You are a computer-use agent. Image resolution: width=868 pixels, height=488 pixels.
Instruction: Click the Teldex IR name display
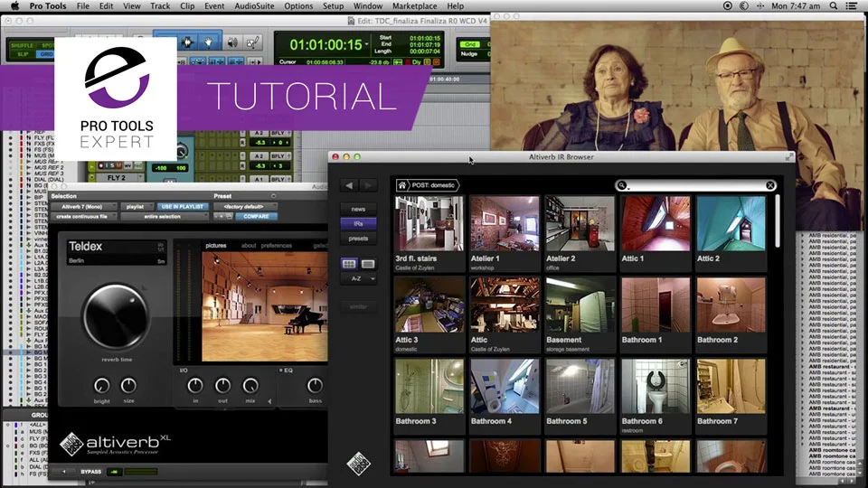[117, 252]
